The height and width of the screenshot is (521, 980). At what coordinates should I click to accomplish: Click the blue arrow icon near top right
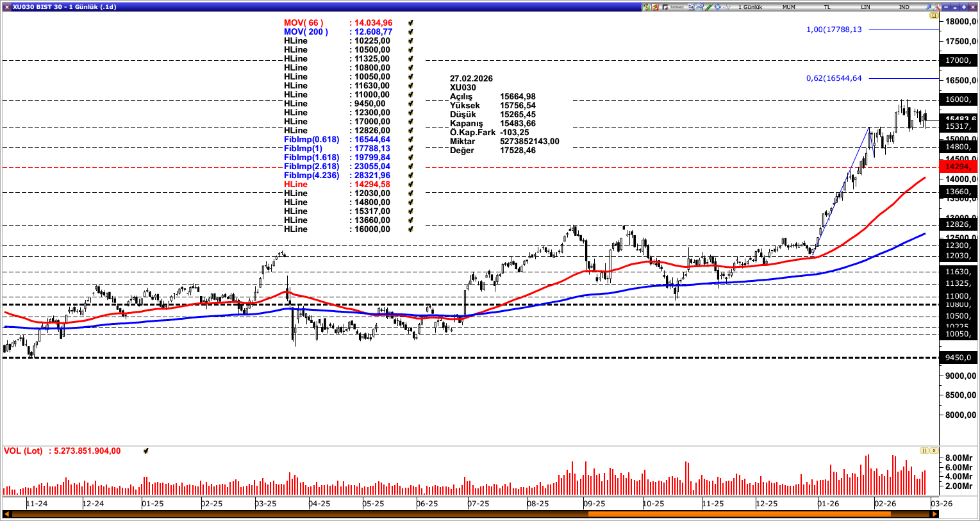[928, 5]
